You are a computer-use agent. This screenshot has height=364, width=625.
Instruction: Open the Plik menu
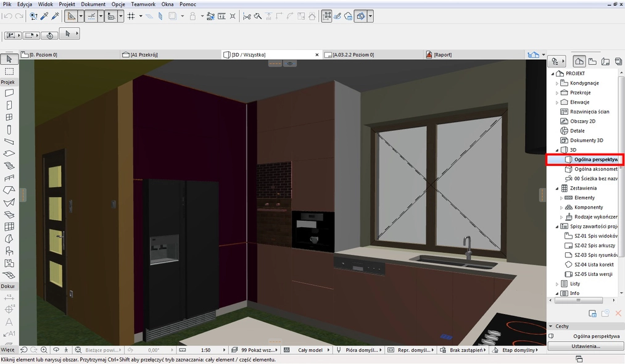click(7, 4)
